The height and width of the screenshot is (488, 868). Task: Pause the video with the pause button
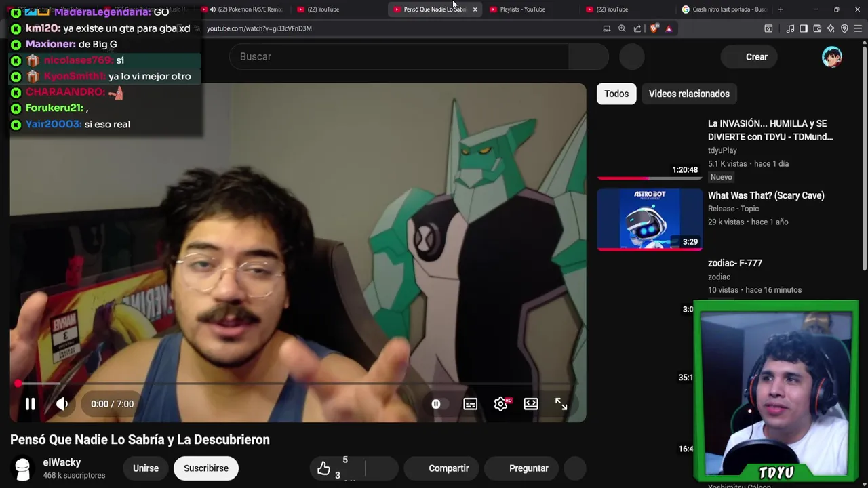(30, 404)
